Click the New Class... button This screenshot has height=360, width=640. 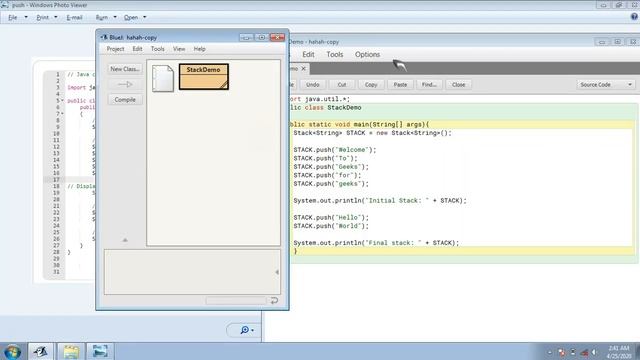pos(125,69)
